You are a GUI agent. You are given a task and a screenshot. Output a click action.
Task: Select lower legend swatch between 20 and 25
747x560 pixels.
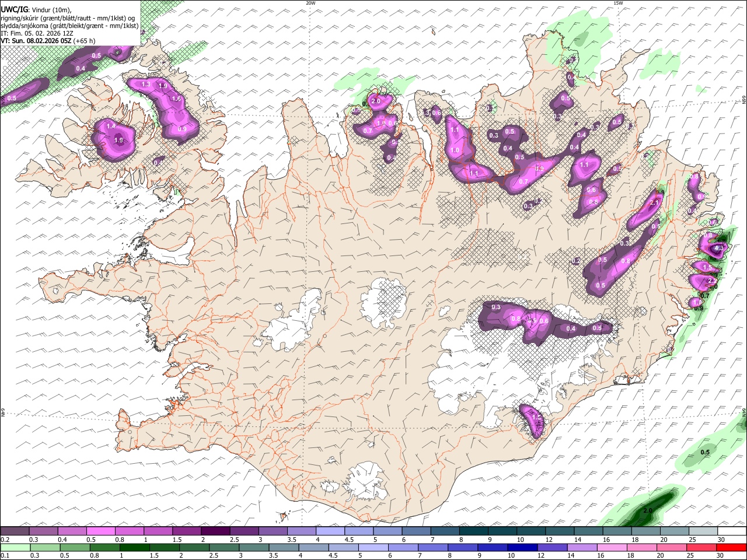[673, 547]
